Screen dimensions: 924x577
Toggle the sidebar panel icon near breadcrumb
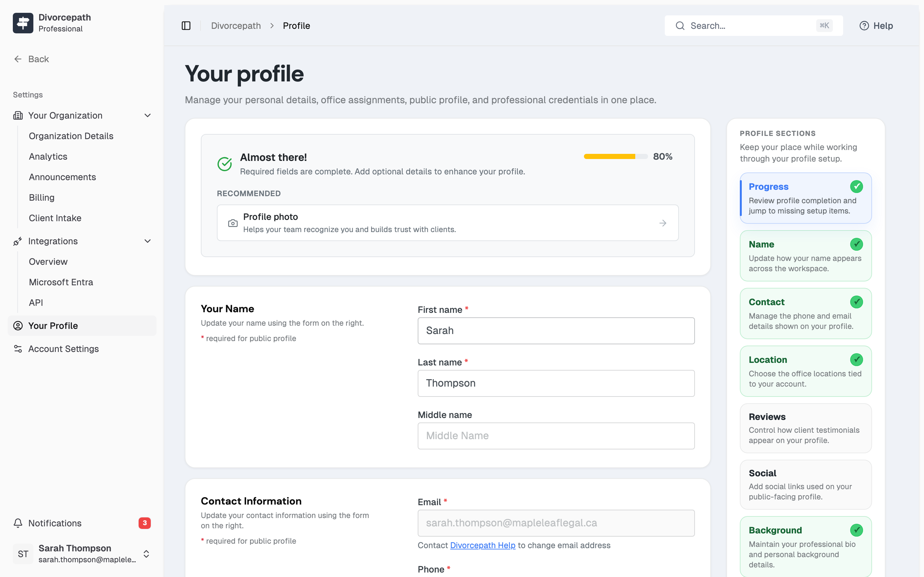pyautogui.click(x=186, y=26)
